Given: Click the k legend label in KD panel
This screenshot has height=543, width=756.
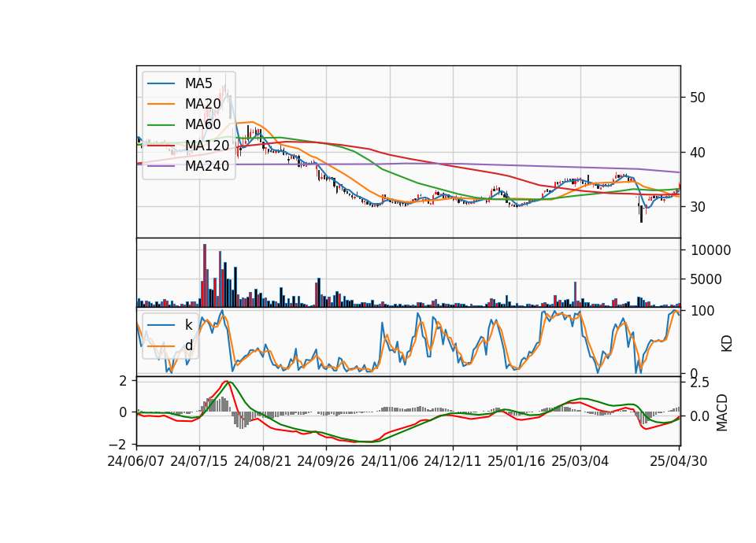Looking at the screenshot, I should point(188,325).
